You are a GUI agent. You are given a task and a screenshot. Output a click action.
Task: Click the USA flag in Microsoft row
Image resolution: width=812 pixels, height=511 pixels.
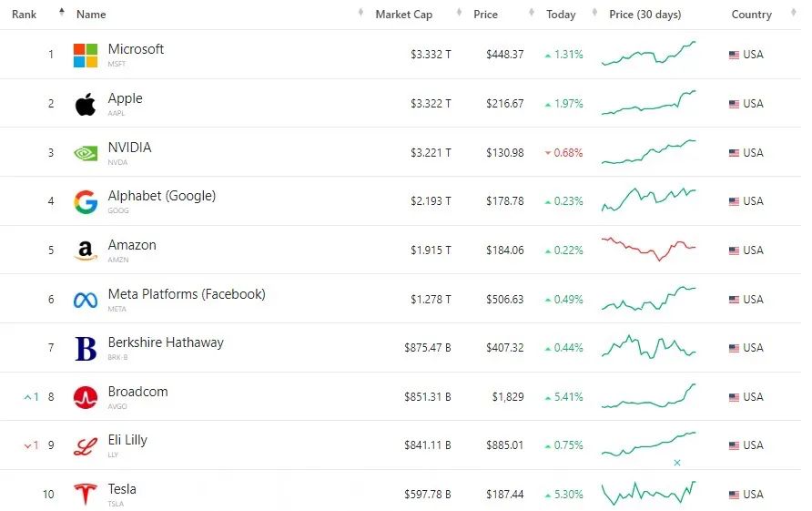point(734,55)
